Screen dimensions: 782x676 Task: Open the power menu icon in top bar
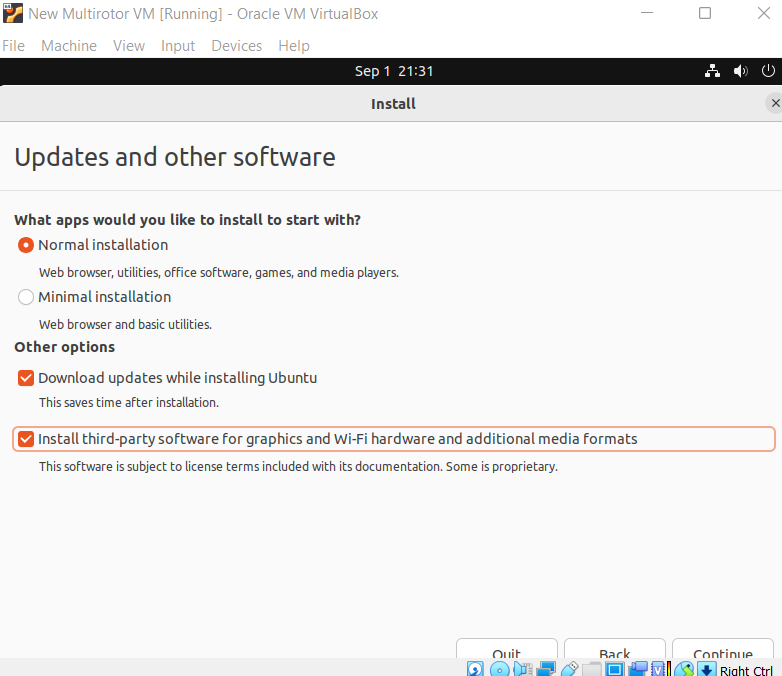pos(768,71)
